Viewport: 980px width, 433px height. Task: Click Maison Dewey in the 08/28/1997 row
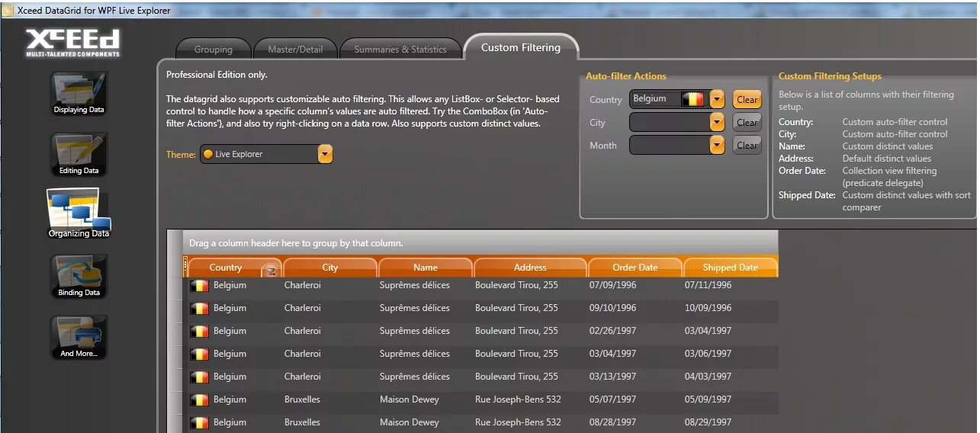410,422
